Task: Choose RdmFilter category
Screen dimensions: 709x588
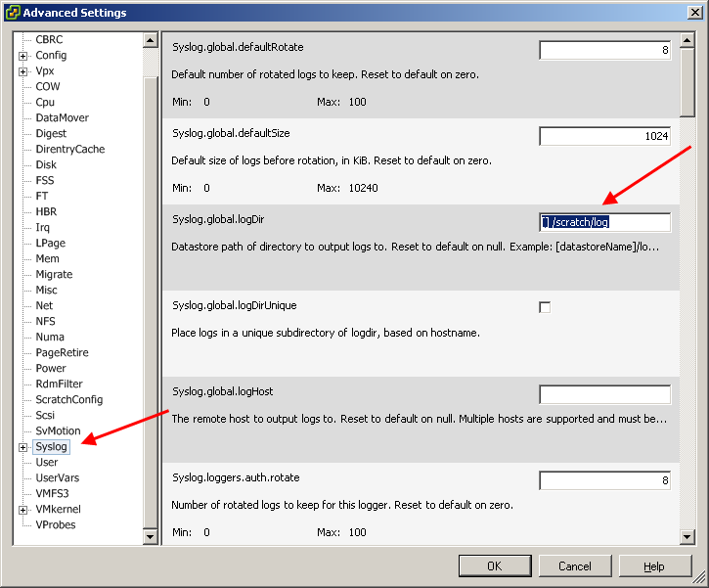Action: (60, 384)
